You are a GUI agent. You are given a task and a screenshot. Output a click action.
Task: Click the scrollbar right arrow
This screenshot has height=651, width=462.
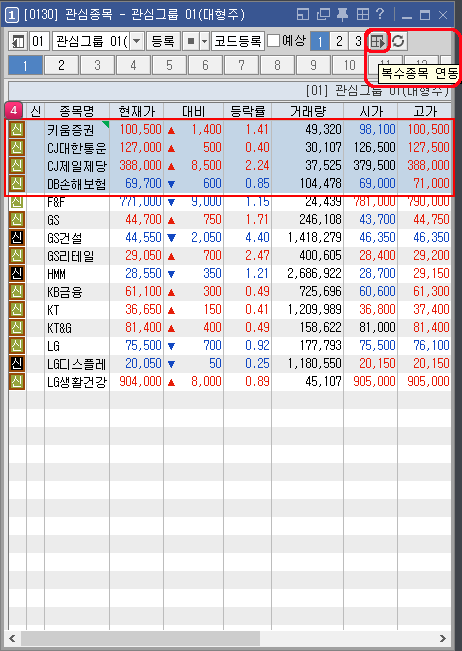[442, 638]
